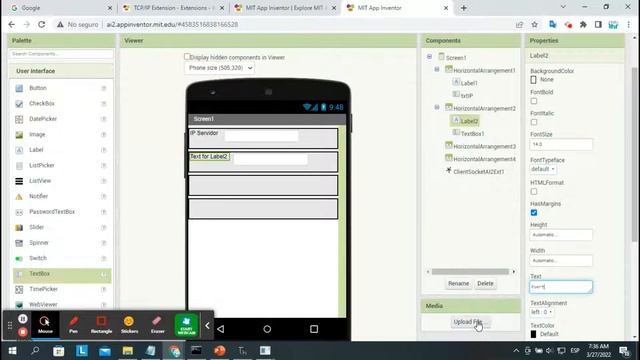Collapse HorizontalArrangement2 tree node
Image resolution: width=640 pixels, height=360 pixels.
click(x=437, y=107)
